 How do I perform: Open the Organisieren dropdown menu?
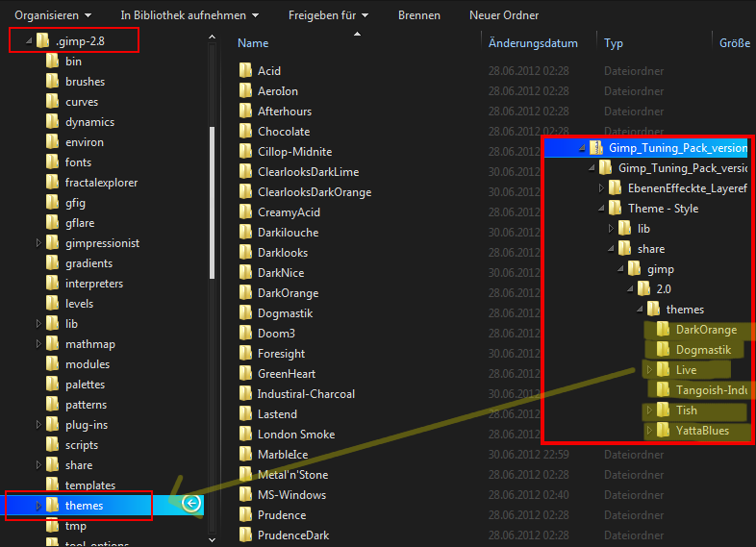pos(53,15)
